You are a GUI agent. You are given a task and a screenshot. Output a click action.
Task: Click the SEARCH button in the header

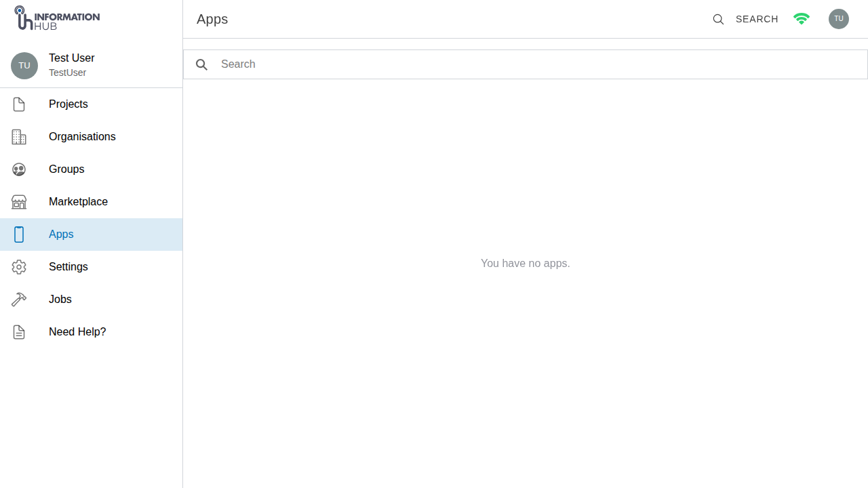[745, 19]
